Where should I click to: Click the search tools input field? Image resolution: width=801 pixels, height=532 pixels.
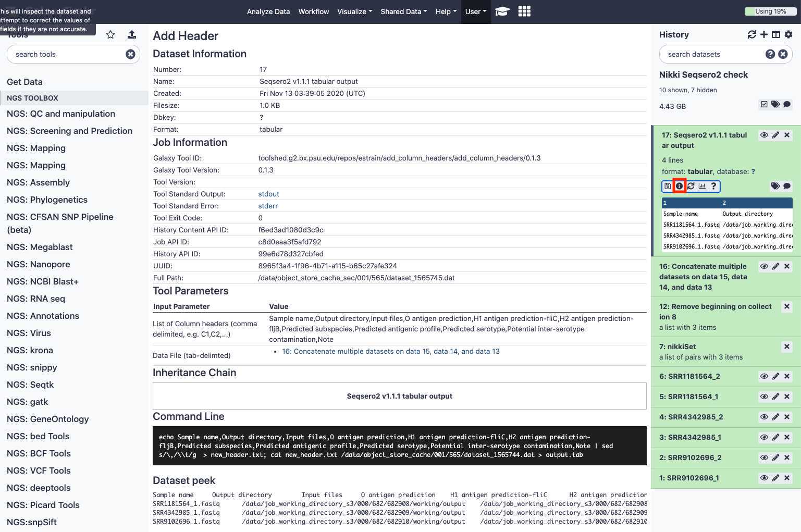pos(68,54)
